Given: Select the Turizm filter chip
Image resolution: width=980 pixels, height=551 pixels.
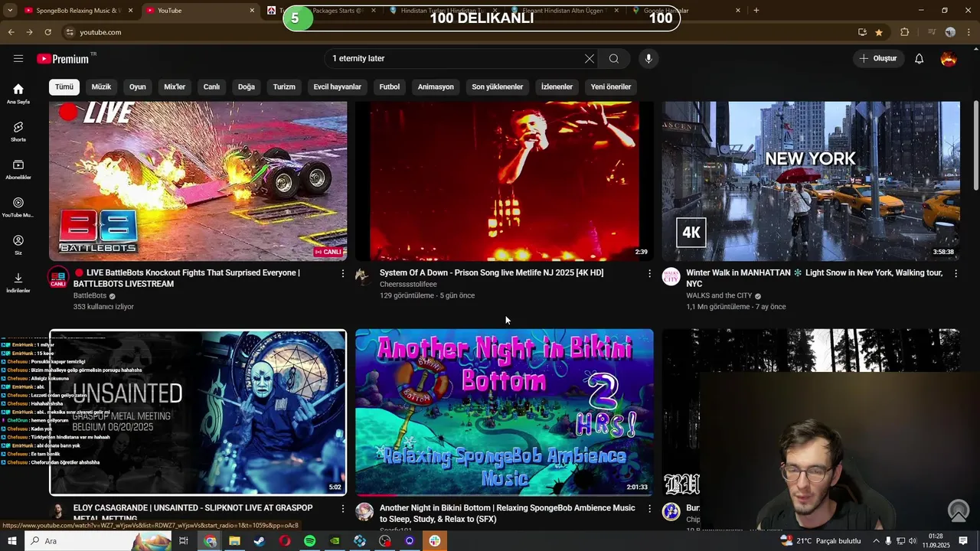Looking at the screenshot, I should click(284, 86).
